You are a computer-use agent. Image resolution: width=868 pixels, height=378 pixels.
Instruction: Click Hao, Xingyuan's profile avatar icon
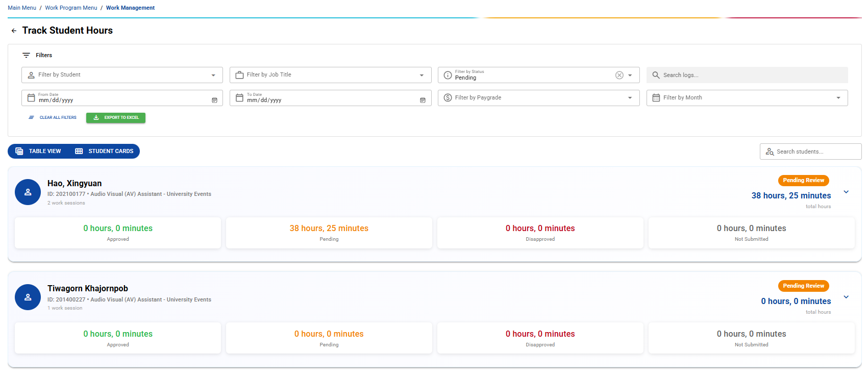point(28,192)
